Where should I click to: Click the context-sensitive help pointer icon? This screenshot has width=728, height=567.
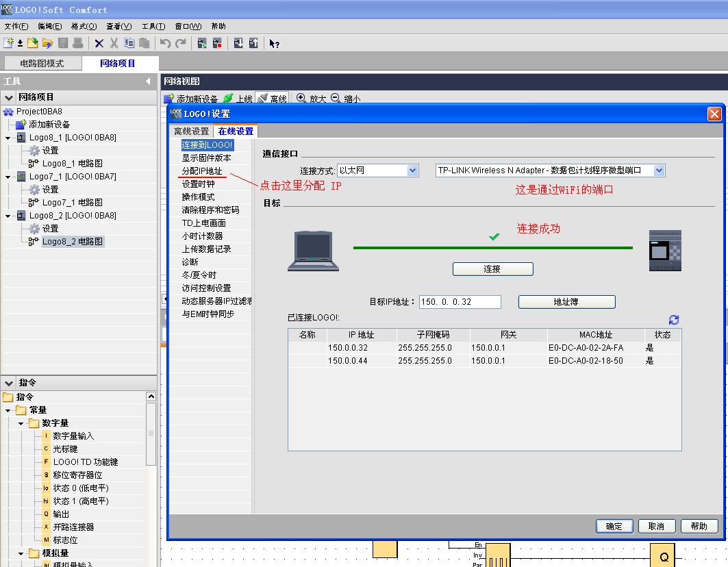click(275, 44)
